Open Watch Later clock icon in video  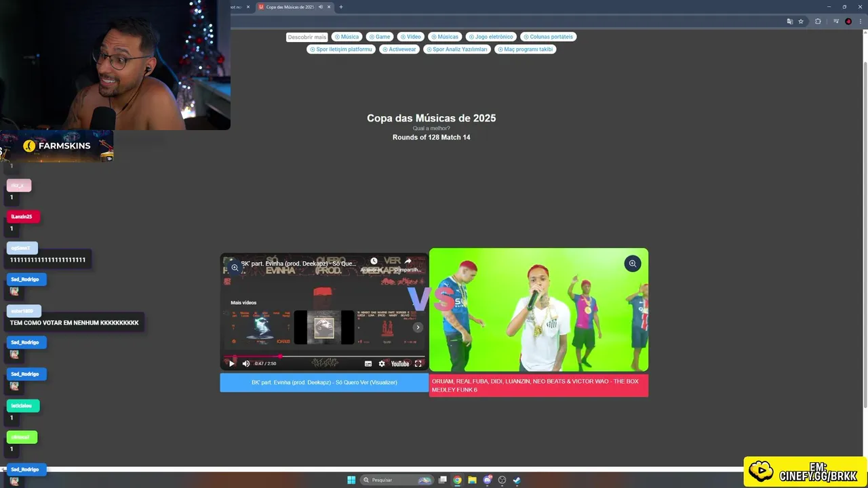point(374,261)
